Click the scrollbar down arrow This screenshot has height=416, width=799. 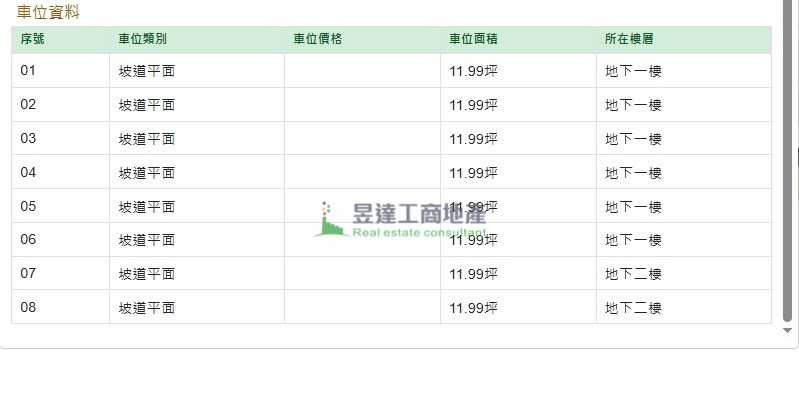click(787, 330)
